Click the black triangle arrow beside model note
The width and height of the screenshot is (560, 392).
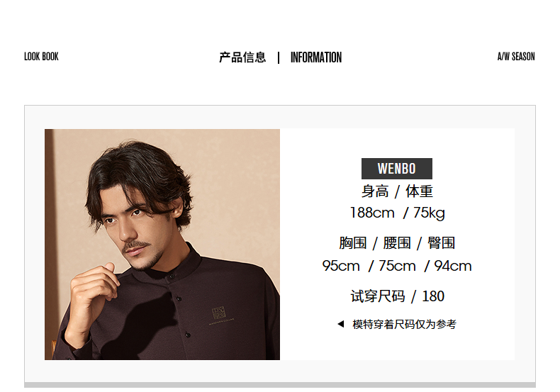click(341, 324)
